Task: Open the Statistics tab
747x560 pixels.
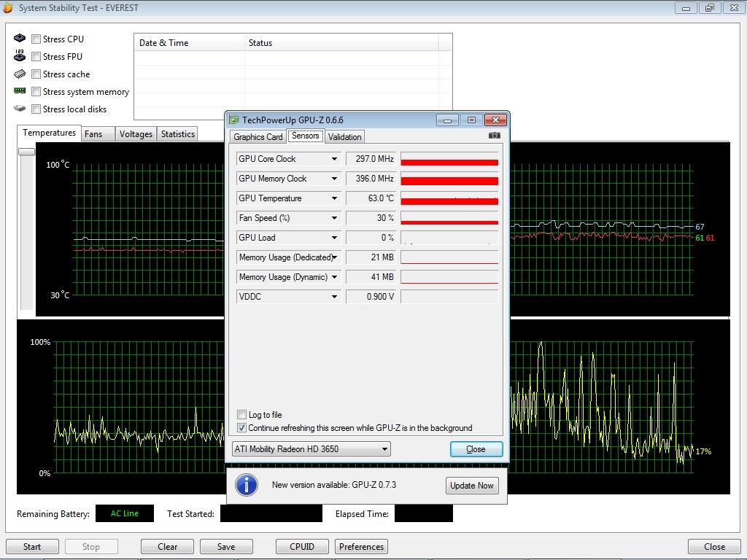Action: pos(178,134)
